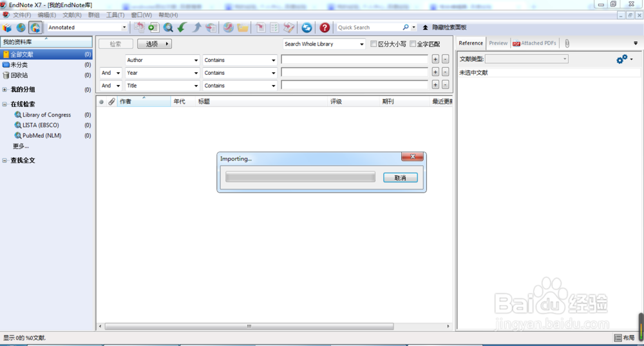Screen dimensions: 644x346
Task: Expand the 我的分组 group tree
Action: point(5,90)
